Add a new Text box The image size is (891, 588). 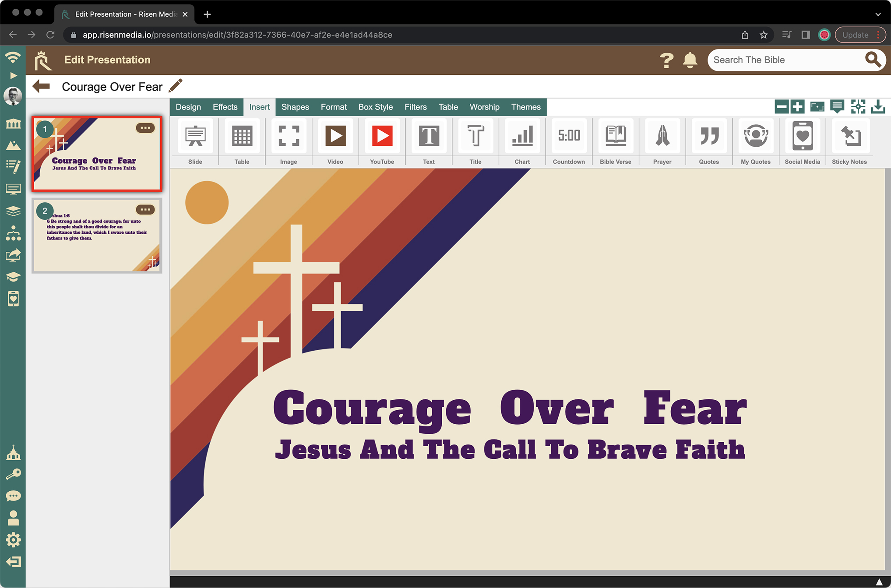[428, 136]
